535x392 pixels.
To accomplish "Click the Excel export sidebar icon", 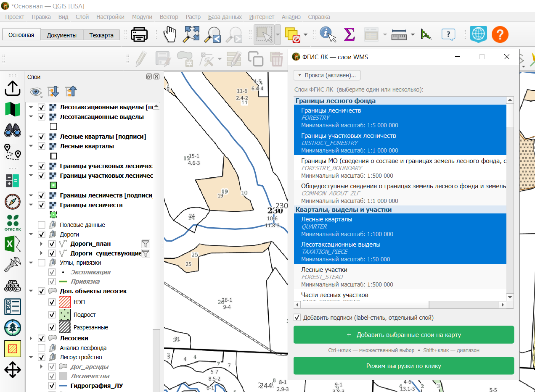I will tap(13, 244).
